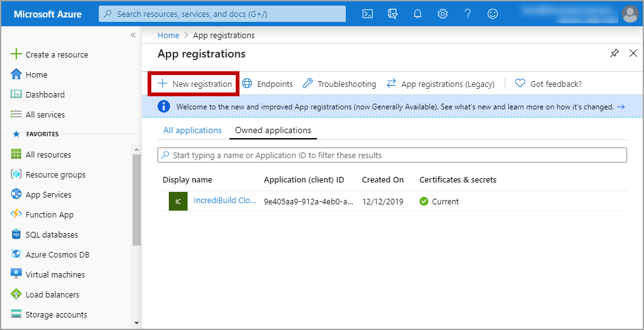
Task: Open the IncrediBuild Clo... application link
Action: tap(224, 201)
